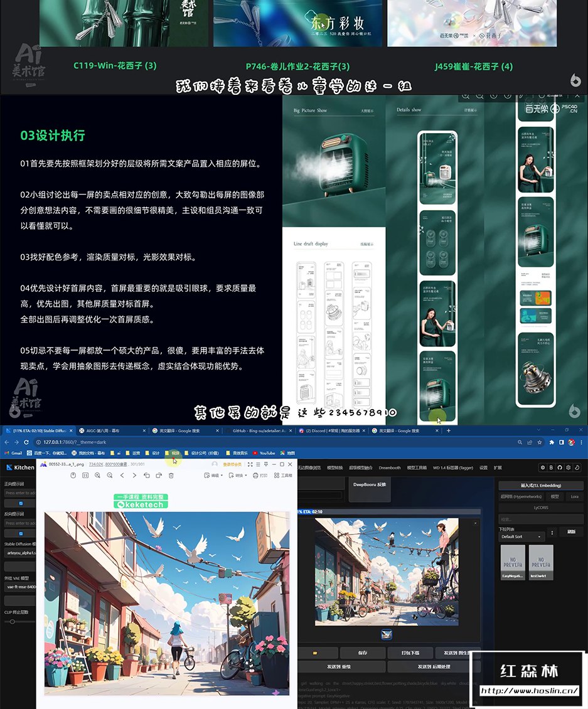Viewport: 588px width, 709px height.
Task: Click the generated street scene output image
Action: (387, 572)
